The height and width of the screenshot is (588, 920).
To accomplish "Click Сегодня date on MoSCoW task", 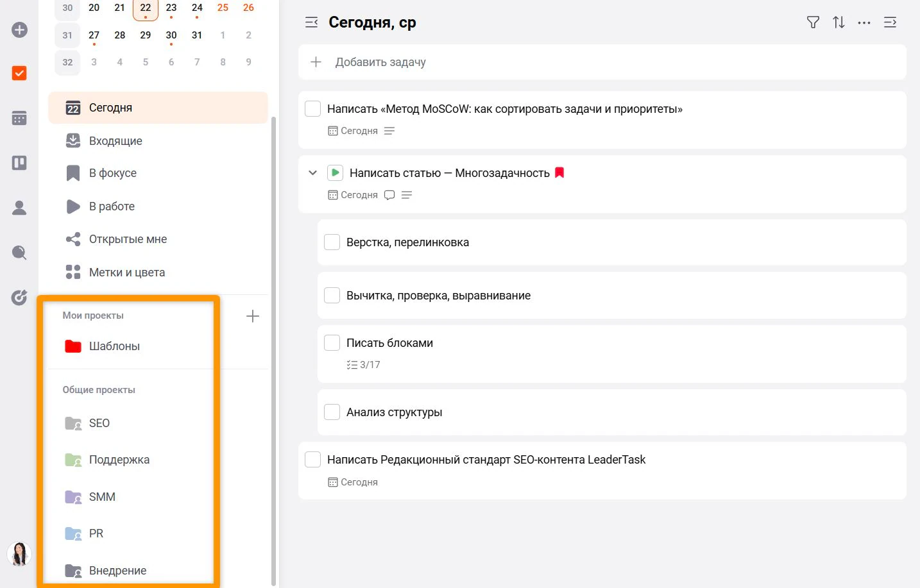I will (353, 131).
